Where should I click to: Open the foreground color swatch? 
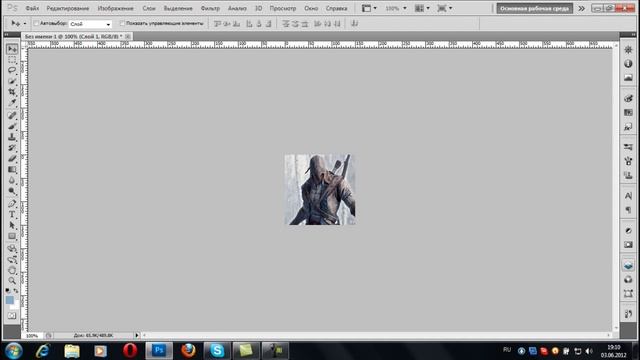pos(9,300)
